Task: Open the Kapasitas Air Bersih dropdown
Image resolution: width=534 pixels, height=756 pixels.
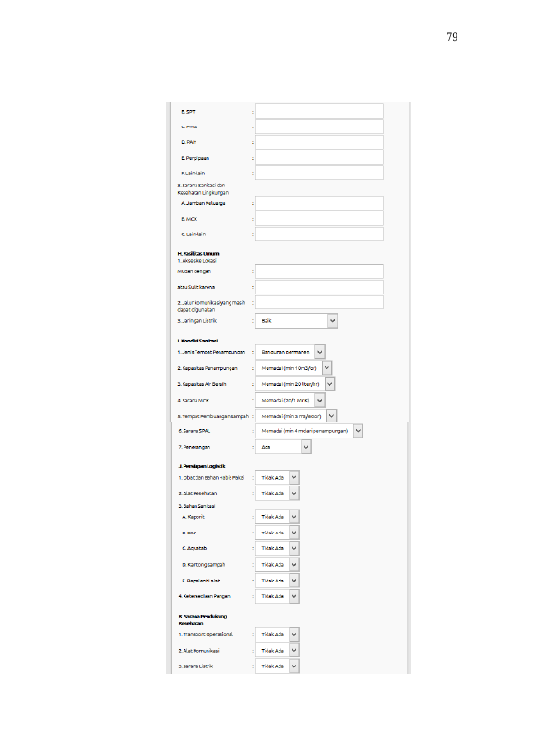Action: [x=295, y=384]
